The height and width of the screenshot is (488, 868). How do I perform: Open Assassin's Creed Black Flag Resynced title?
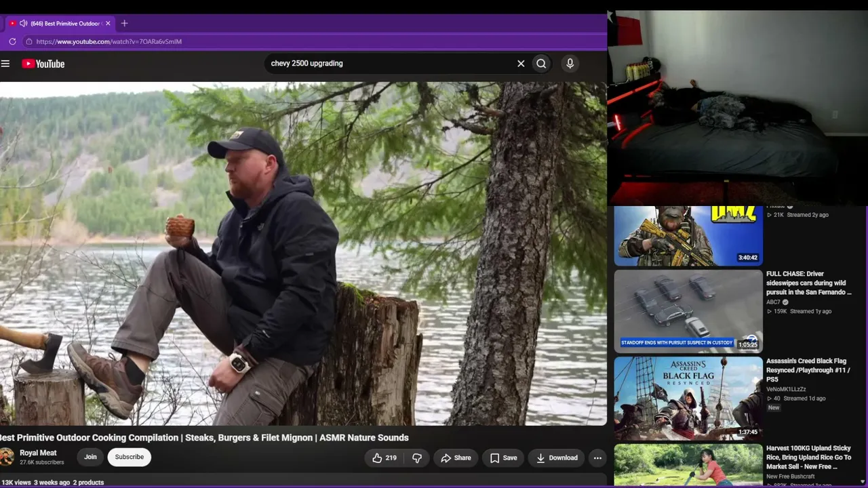808,371
